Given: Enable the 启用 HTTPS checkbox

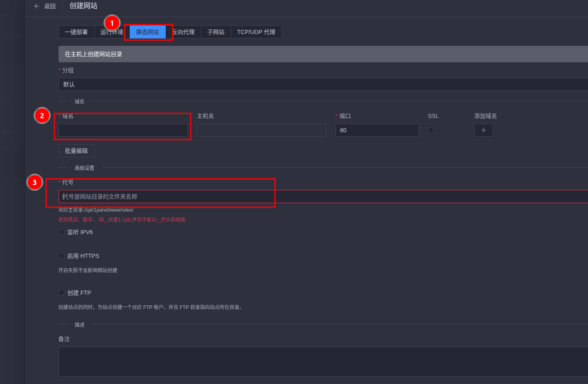Looking at the screenshot, I should [x=61, y=256].
